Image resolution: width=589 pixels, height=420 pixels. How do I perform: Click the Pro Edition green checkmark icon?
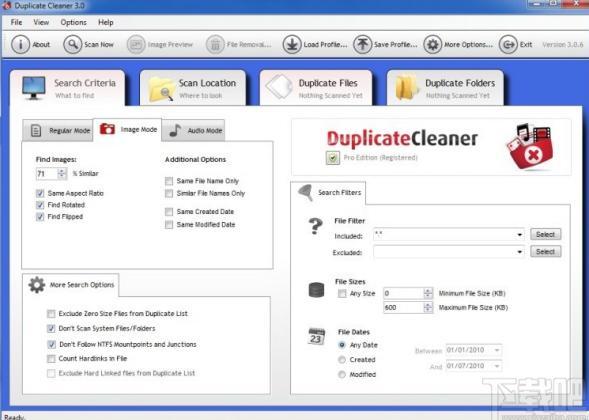tap(333, 158)
